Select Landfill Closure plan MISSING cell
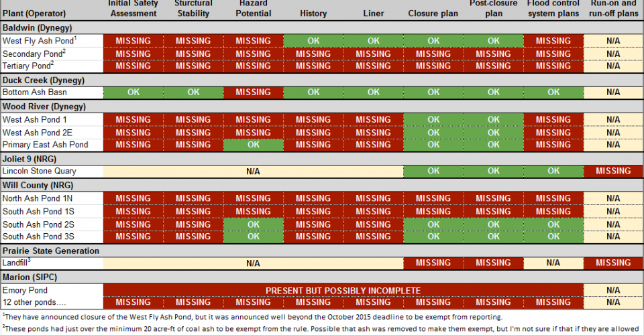Screen dimensions: 644x335 pos(433,263)
